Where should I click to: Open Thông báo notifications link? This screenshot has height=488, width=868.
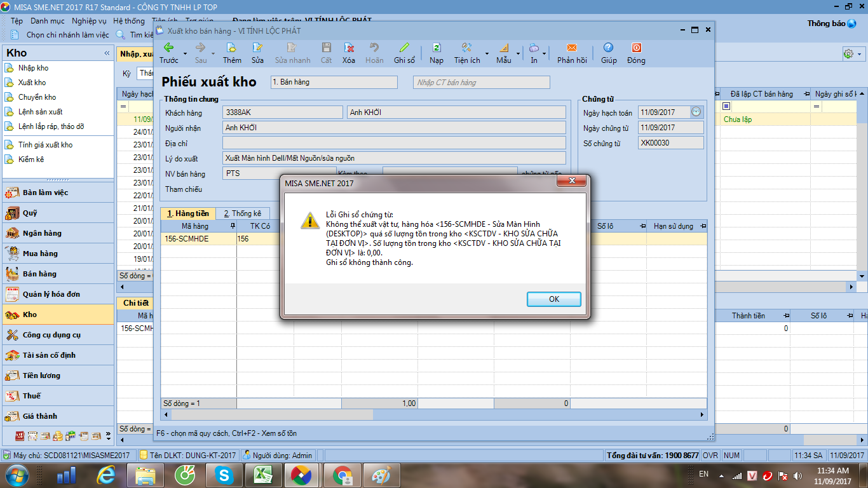(831, 24)
